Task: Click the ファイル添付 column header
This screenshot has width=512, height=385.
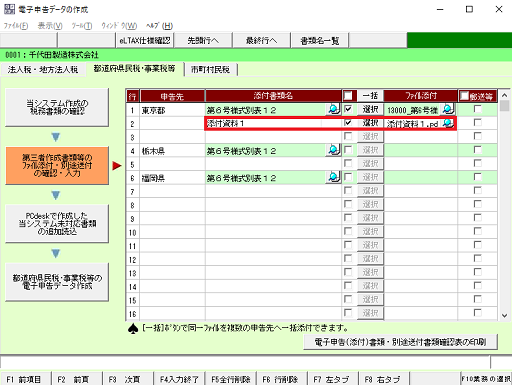Action: [421, 96]
